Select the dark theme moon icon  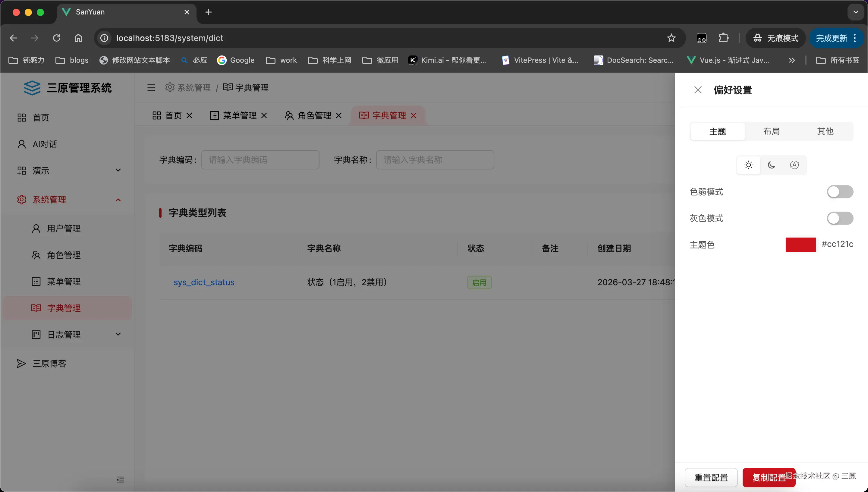click(772, 165)
